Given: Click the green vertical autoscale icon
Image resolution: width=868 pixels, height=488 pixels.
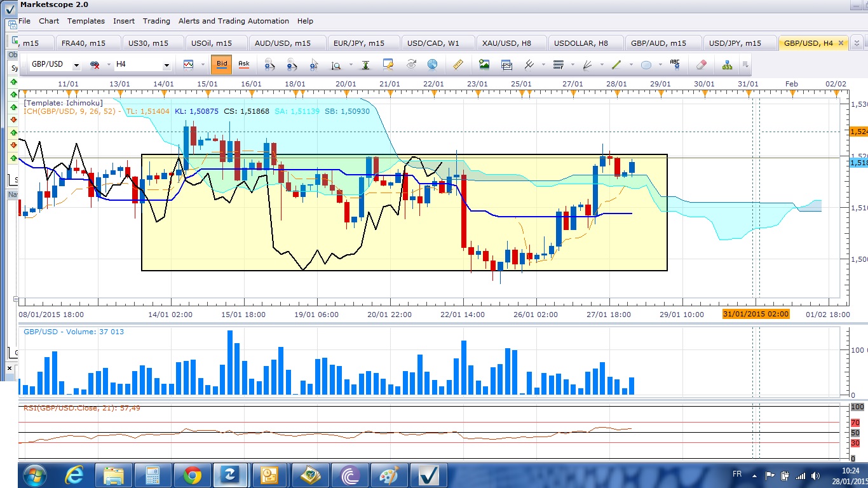Looking at the screenshot, I should (x=366, y=64).
